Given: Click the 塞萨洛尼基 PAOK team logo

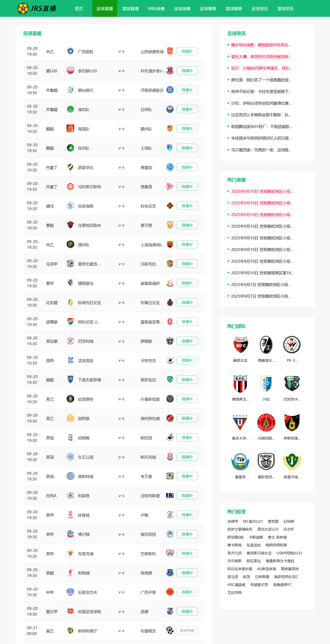Looking at the screenshot, I should pyautogui.click(x=266, y=461).
